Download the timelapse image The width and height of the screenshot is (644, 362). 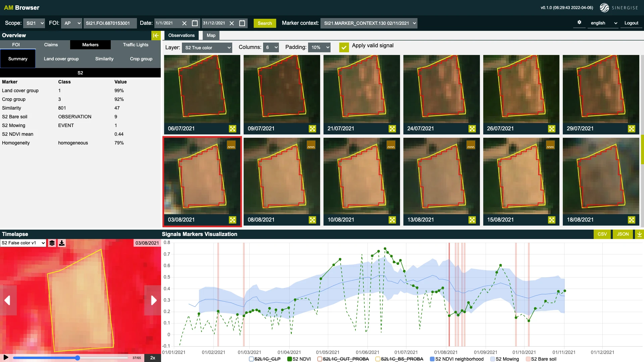(62, 243)
